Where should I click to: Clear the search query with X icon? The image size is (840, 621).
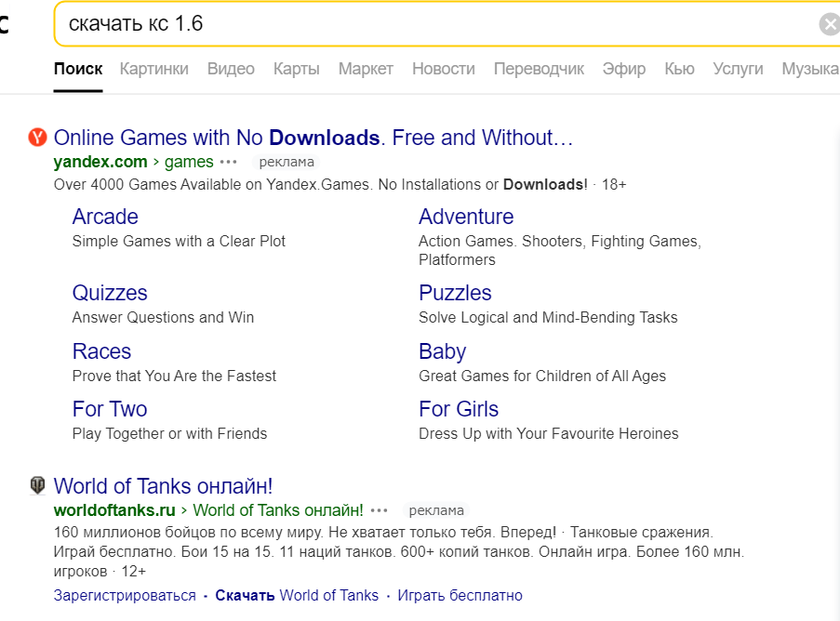(x=830, y=24)
